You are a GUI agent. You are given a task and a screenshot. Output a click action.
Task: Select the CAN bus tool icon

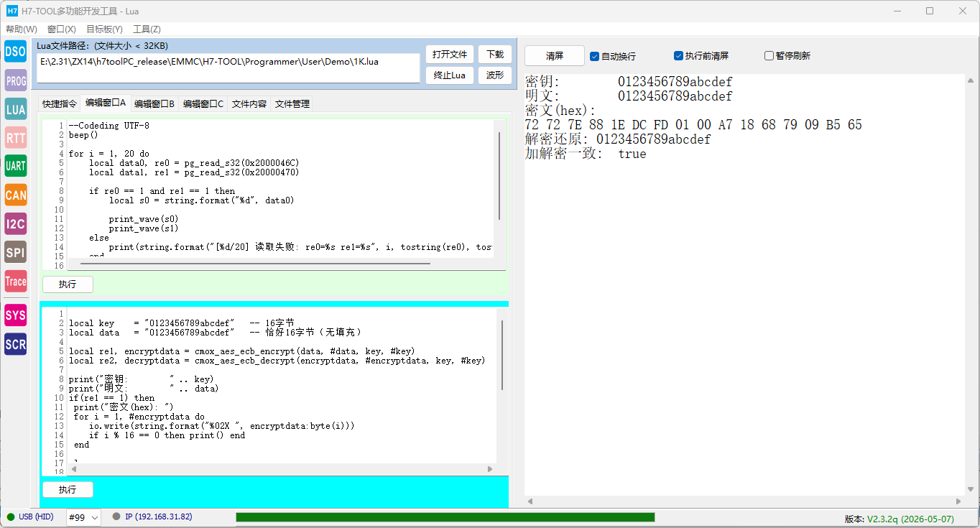[x=16, y=195]
